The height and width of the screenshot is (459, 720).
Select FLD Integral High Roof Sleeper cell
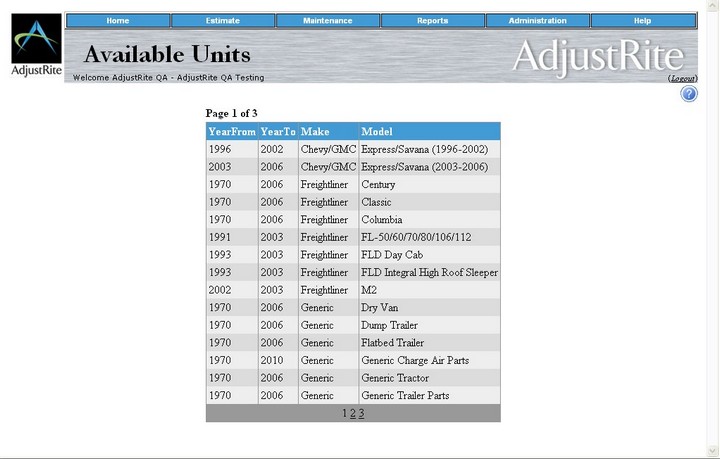point(429,272)
